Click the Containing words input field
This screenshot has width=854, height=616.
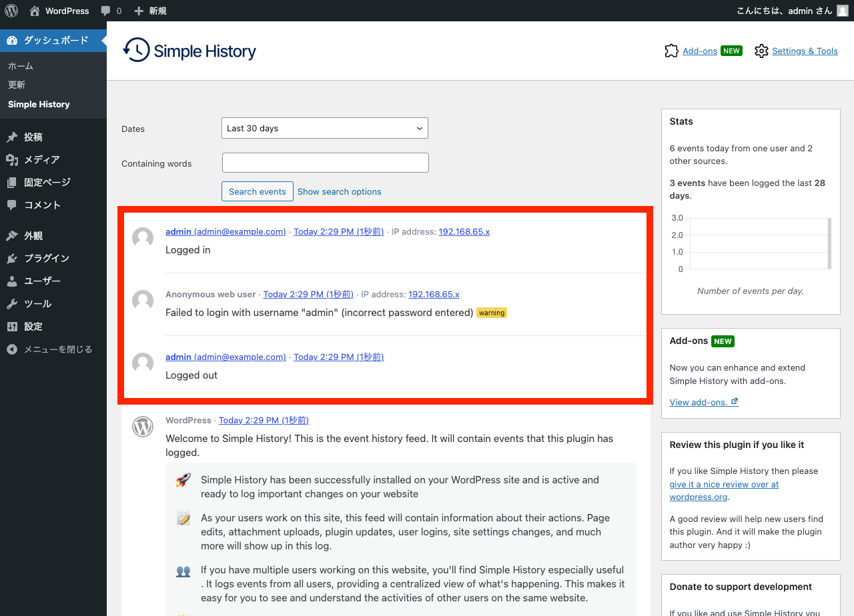click(326, 163)
